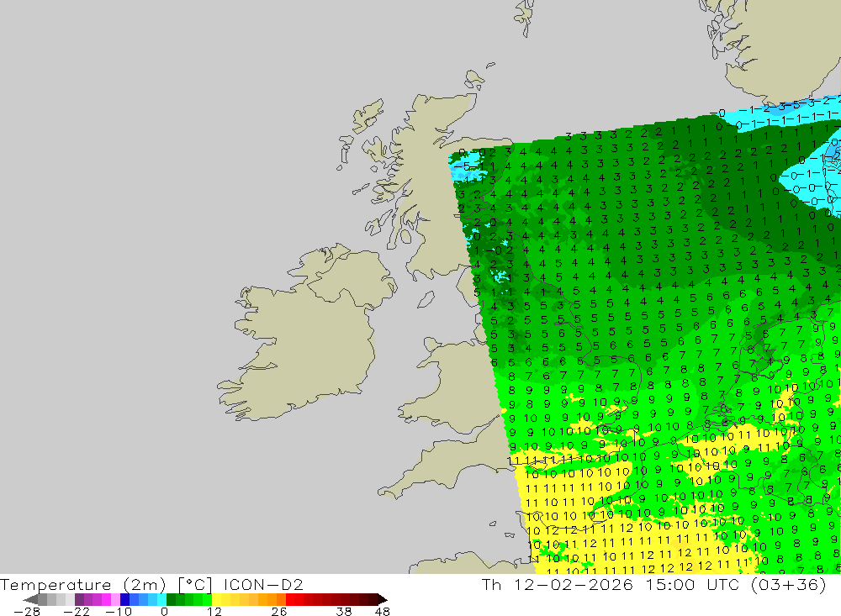Viewport: 841px width, 616px height.
Task: Click the -28 legend label
Action: tap(26, 612)
